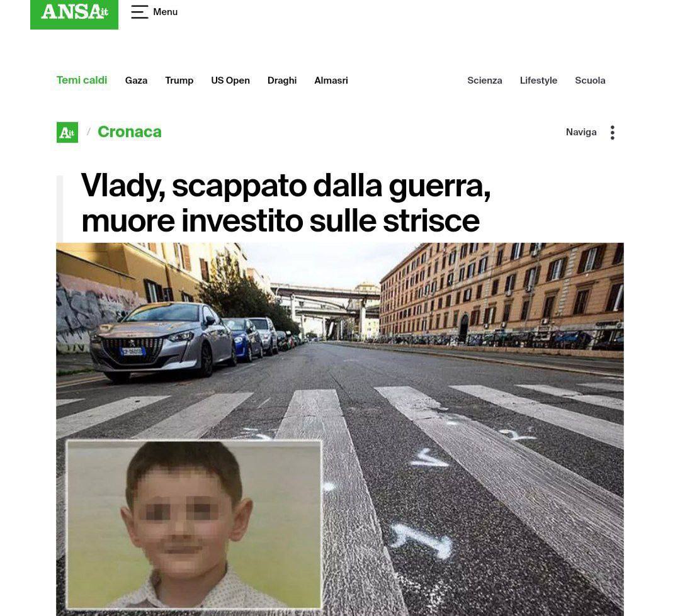Open the three-dot Naviga menu
The height and width of the screenshot is (616, 680).
tap(613, 132)
